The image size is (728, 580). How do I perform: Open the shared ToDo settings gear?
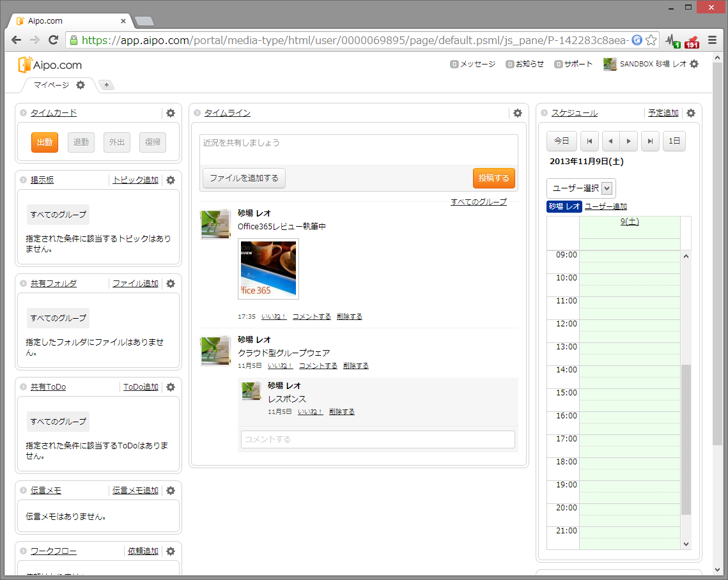[x=171, y=387]
